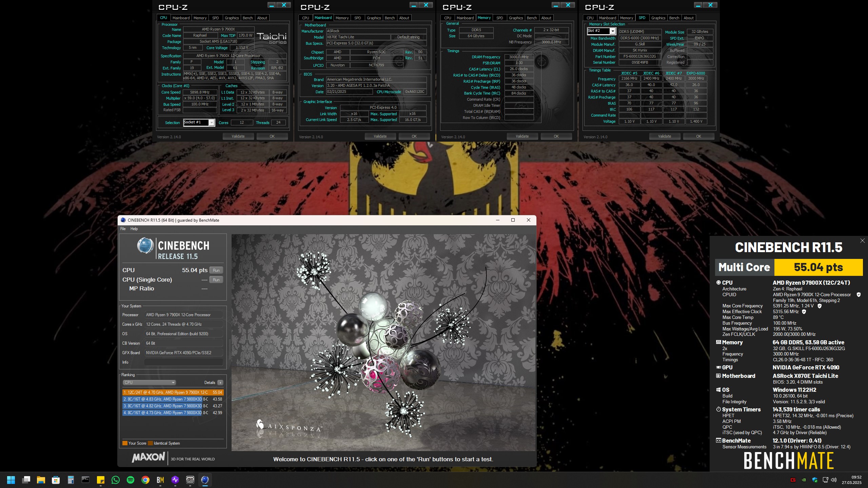868x488 pixels.
Task: Click the EXPO-6000 timings column header
Action: coord(696,73)
